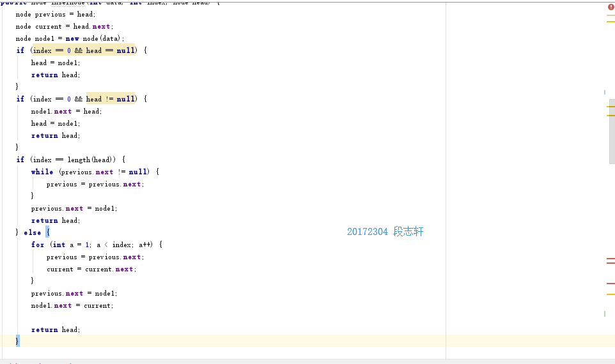Image resolution: width=615 pixels, height=364 pixels.
Task: Jump to the green marker in the error stripe
Action: [x=604, y=314]
